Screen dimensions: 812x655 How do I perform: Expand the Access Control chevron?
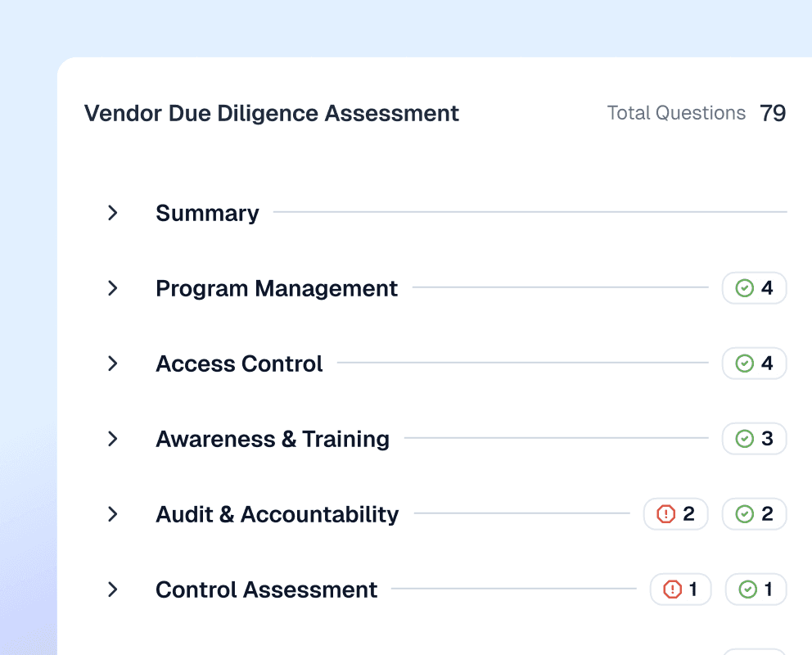(x=113, y=364)
